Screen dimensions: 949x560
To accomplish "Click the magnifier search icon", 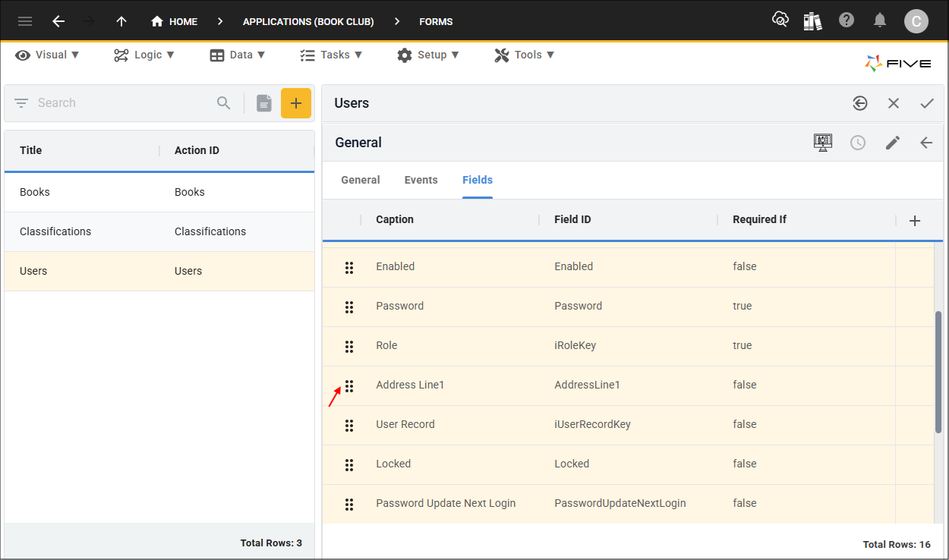I will tap(223, 103).
